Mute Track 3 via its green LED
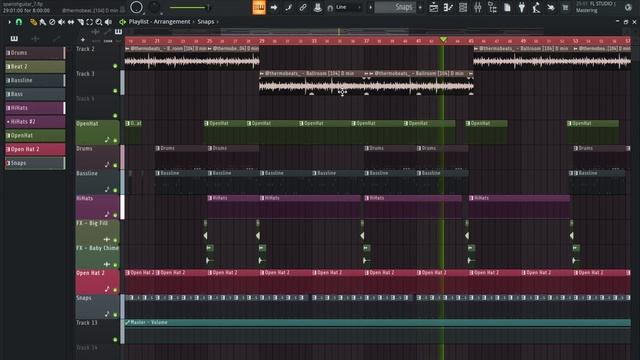 115,91
